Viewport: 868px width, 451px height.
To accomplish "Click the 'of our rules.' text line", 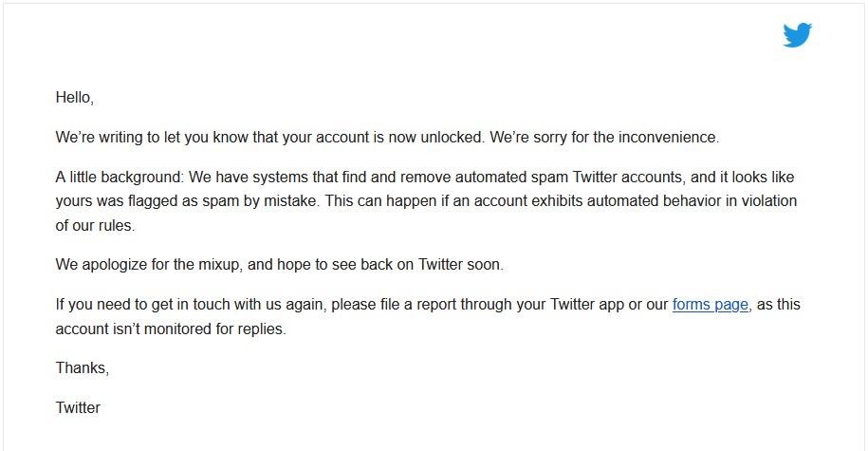I will 95,226.
